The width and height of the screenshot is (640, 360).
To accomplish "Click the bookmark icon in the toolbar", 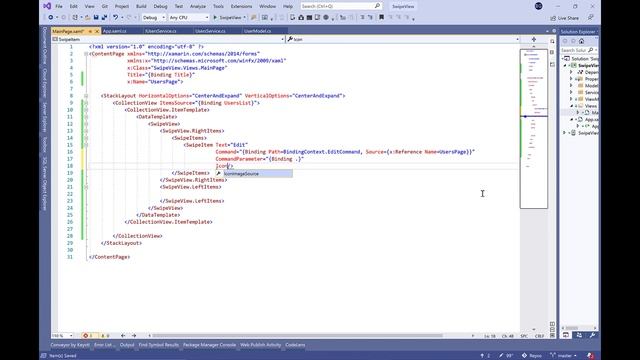I will click(381, 18).
